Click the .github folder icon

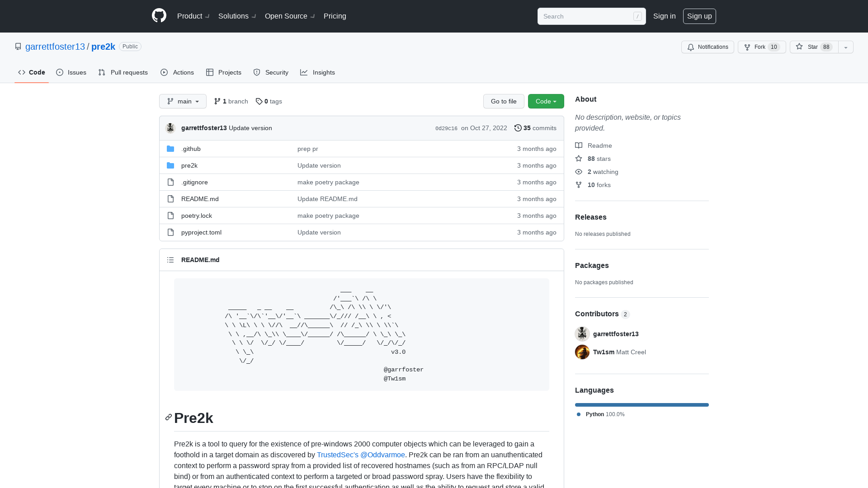click(x=170, y=149)
